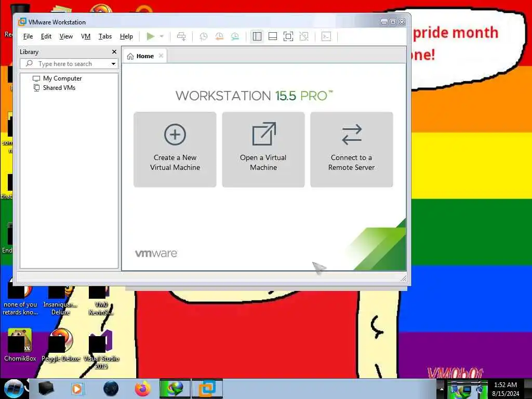Maximize the VMware Workstation window
532x399 pixels.
(393, 22)
